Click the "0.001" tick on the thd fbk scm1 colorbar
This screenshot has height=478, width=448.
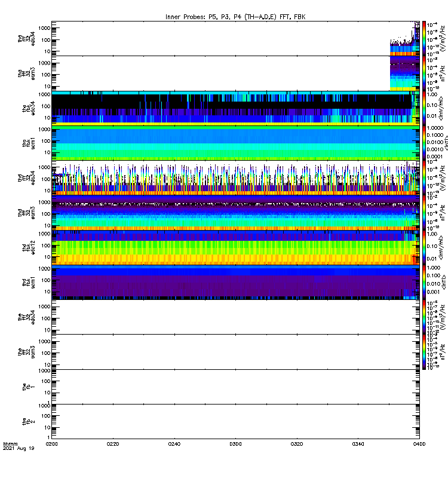coord(434,292)
